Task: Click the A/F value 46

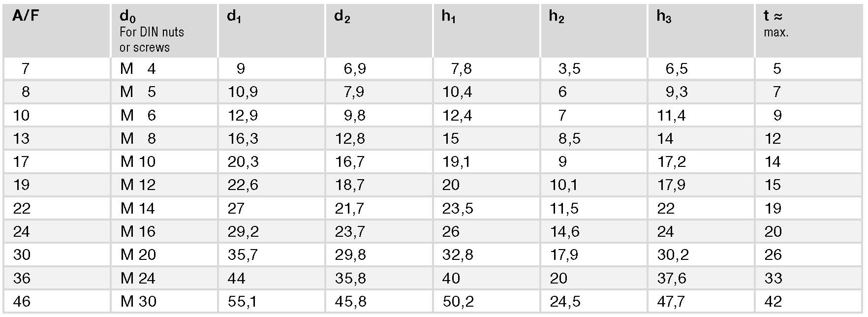Action: coord(22,301)
